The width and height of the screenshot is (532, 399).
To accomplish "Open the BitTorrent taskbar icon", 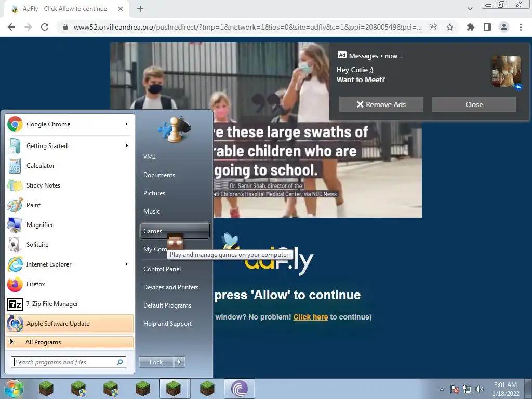I will click(x=239, y=389).
